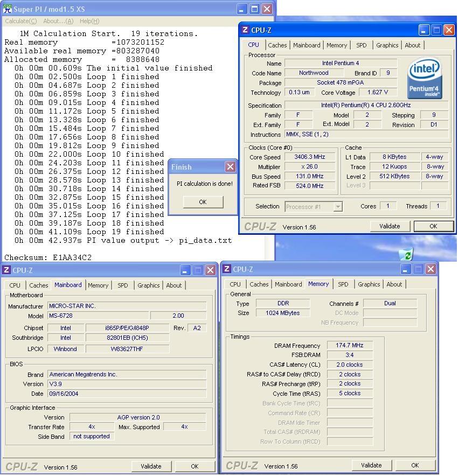Select Mainboard tab in Memory CPU-Z window
Viewport: 458px width, 476px height.
(288, 284)
